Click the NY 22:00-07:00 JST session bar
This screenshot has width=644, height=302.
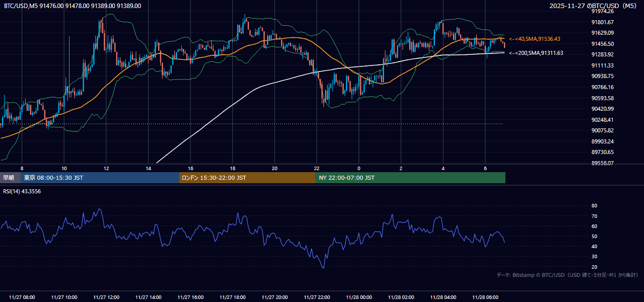411,178
